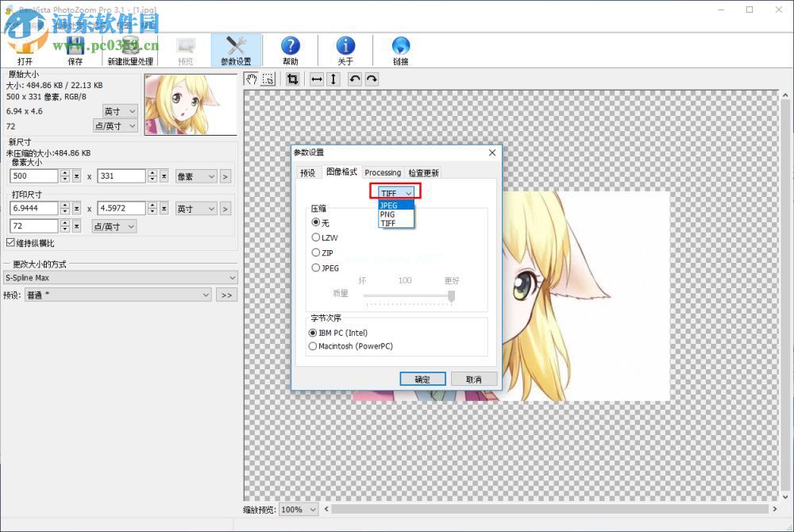Viewport: 794px width, 532px height.
Task: Open the S-Spline Max method dropdown
Action: [x=232, y=278]
